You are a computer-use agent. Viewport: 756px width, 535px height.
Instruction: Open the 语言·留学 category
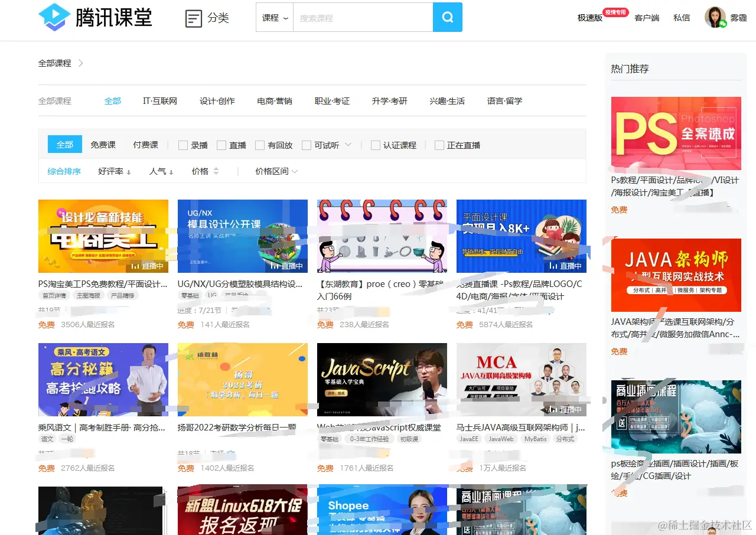pos(505,101)
